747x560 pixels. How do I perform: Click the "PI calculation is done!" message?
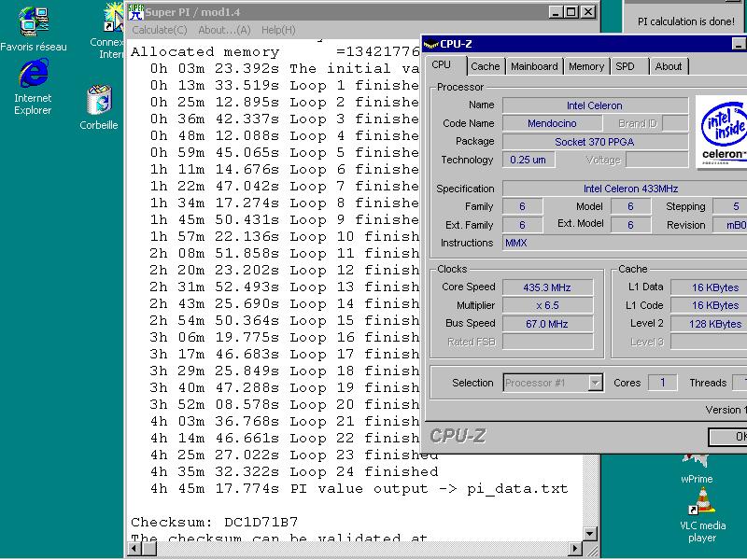click(686, 21)
